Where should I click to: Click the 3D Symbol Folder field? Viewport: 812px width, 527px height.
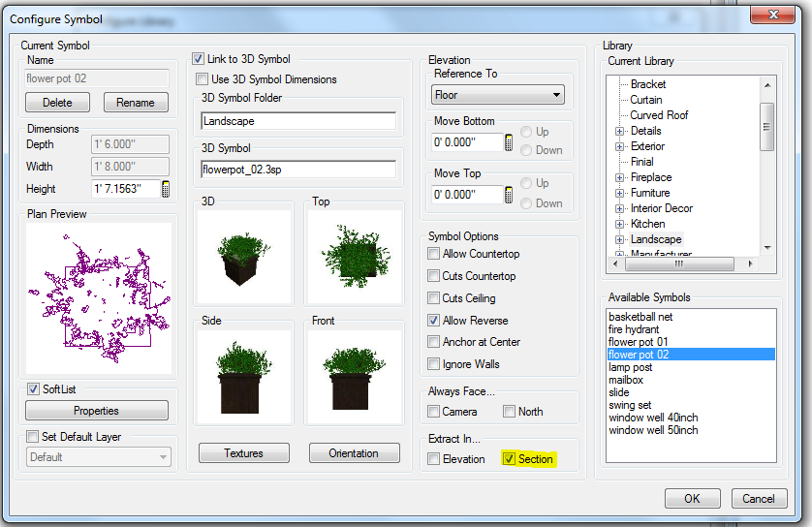pyautogui.click(x=298, y=121)
